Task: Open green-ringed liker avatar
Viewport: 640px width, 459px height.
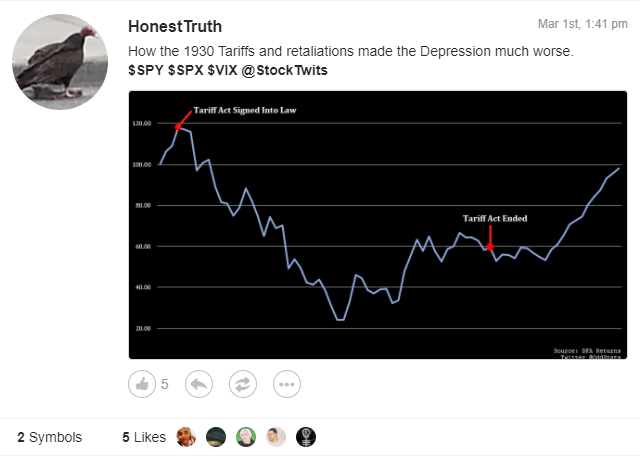Action: point(246,437)
